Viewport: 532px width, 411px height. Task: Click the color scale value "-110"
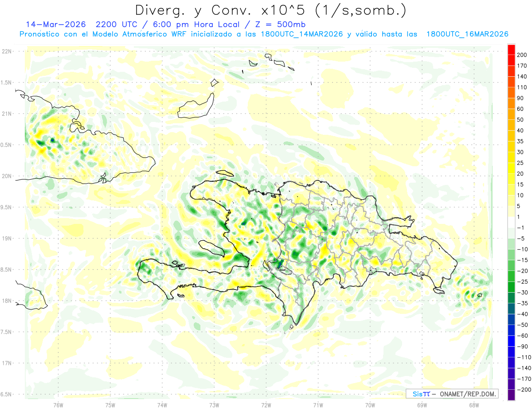pyautogui.click(x=525, y=357)
